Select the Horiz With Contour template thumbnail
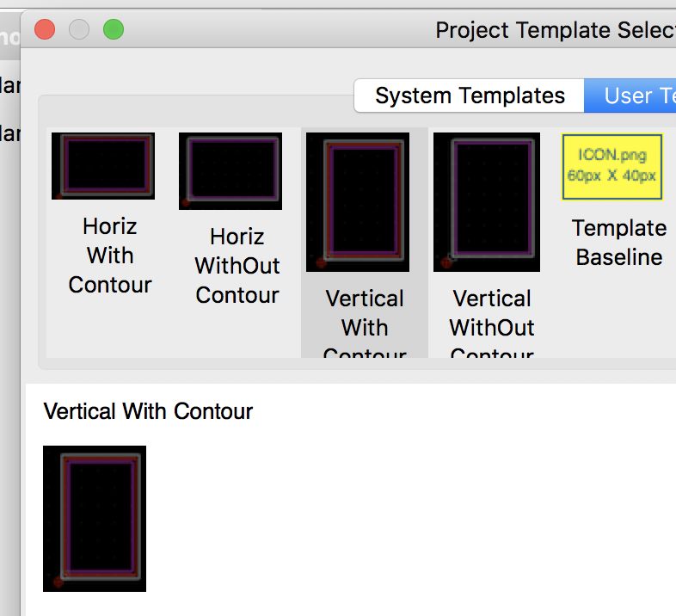676x616 pixels. pyautogui.click(x=103, y=166)
